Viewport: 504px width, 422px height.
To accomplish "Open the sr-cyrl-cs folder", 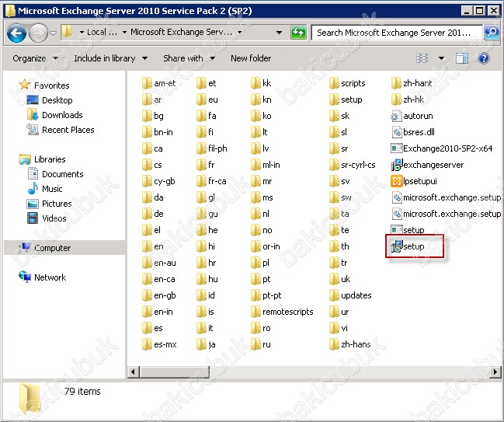I will tap(353, 165).
